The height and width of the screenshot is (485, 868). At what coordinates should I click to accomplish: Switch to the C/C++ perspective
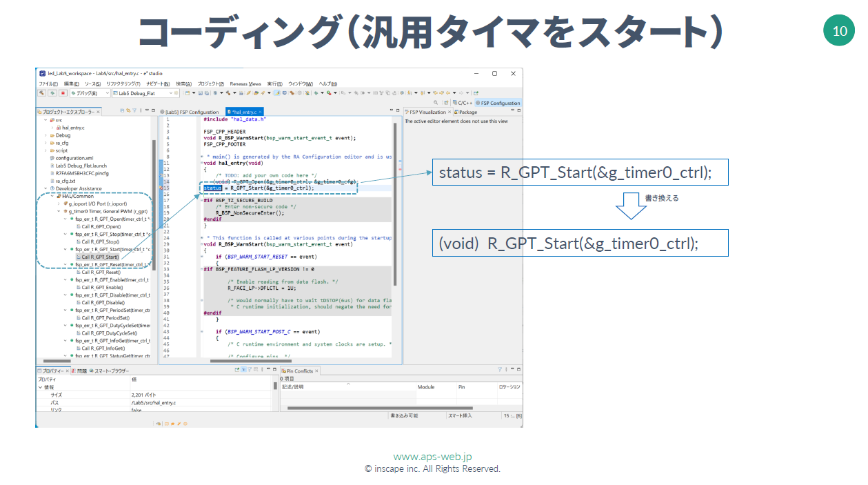461,103
